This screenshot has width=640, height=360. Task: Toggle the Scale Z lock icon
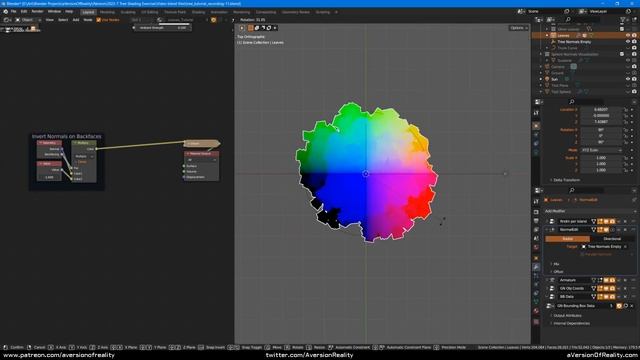pyautogui.click(x=625, y=170)
